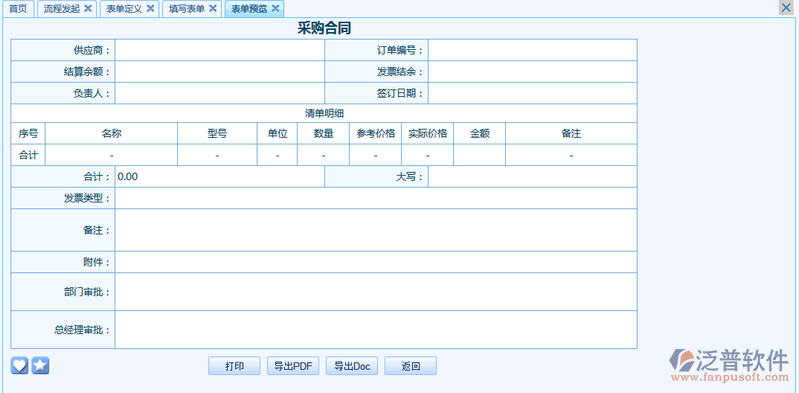Click the 部门审批 label
The image size is (799, 393).
coord(87,292)
